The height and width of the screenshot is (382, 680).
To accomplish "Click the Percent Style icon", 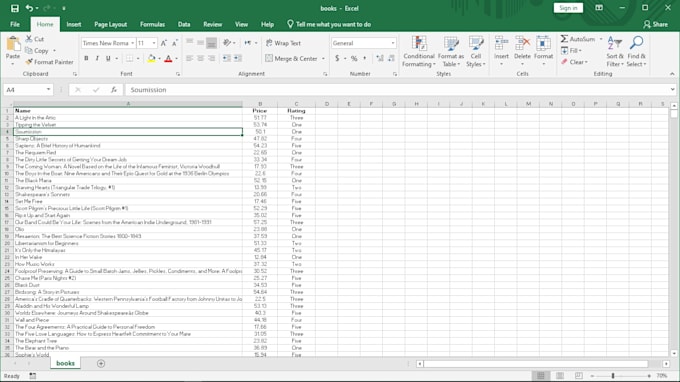I will [354, 58].
